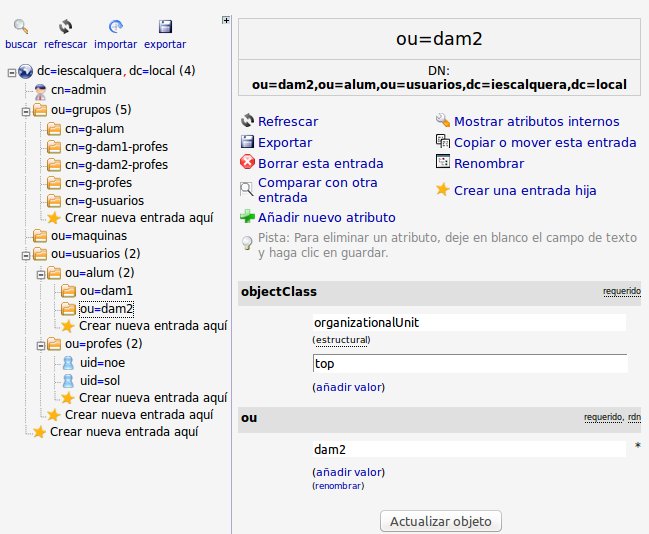Click the Comparar con otra entrada magnifier icon

point(247,190)
